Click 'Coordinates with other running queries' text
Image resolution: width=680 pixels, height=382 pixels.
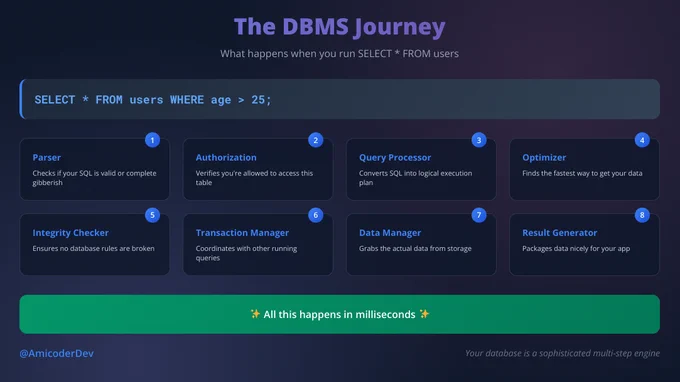pyautogui.click(x=246, y=253)
